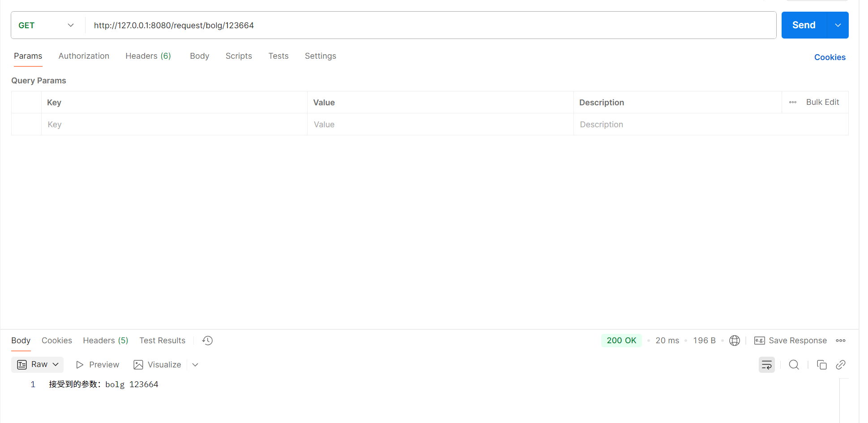Open the Authorization tab
The image size is (868, 423).
click(x=84, y=56)
